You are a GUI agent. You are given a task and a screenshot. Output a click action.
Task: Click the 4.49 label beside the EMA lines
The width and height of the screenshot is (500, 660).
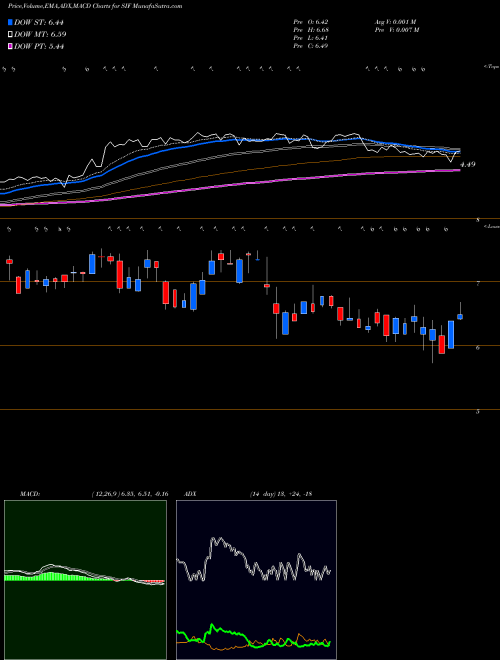pos(468,165)
